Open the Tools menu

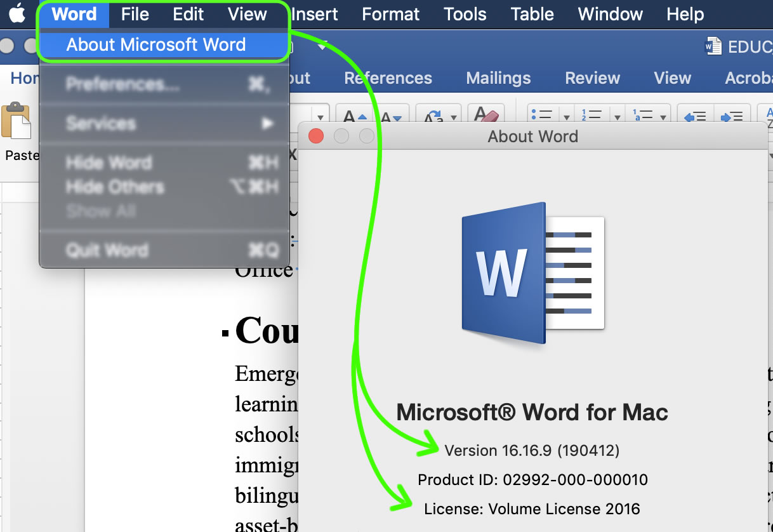(465, 14)
